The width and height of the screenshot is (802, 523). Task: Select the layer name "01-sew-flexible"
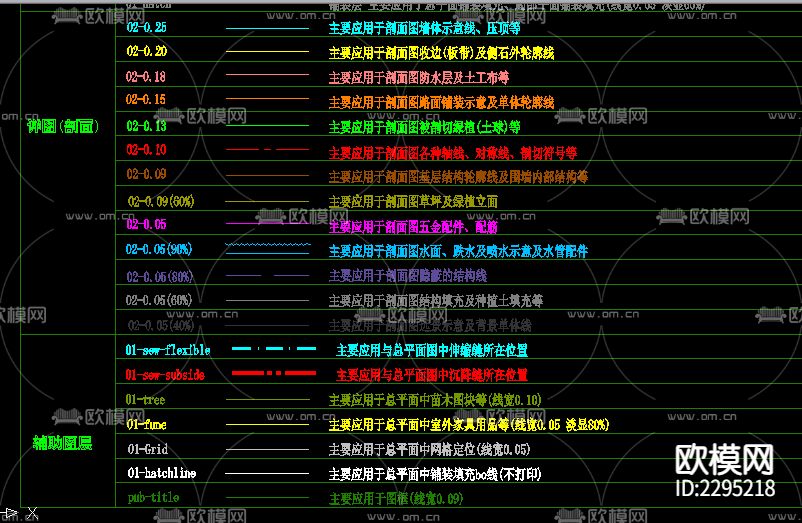[168, 350]
